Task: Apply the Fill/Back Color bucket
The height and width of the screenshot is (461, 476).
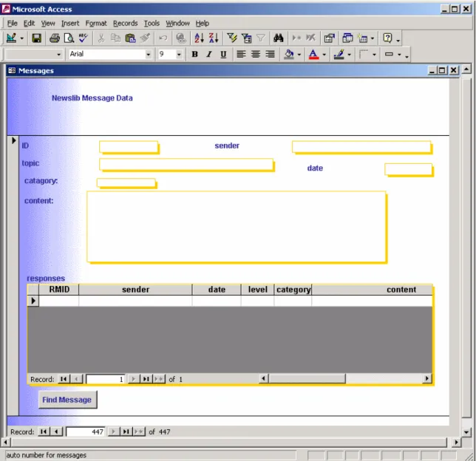Action: click(x=289, y=55)
